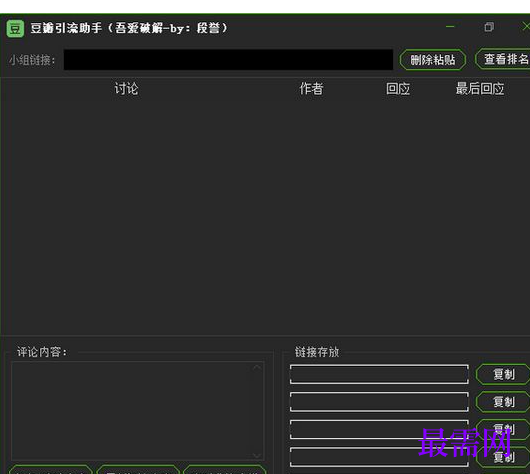Click the down arrow of comment box scrollbar
530x474 pixels.
coord(257,455)
